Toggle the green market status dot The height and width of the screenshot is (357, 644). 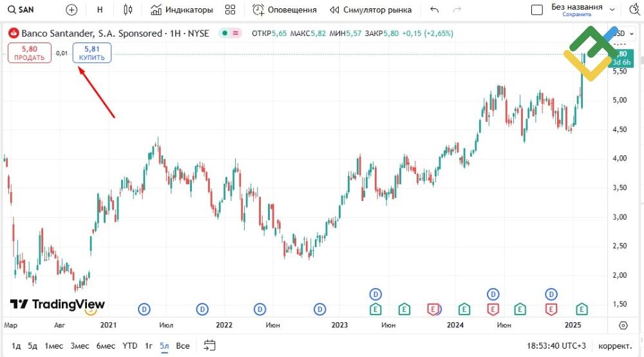pos(224,34)
